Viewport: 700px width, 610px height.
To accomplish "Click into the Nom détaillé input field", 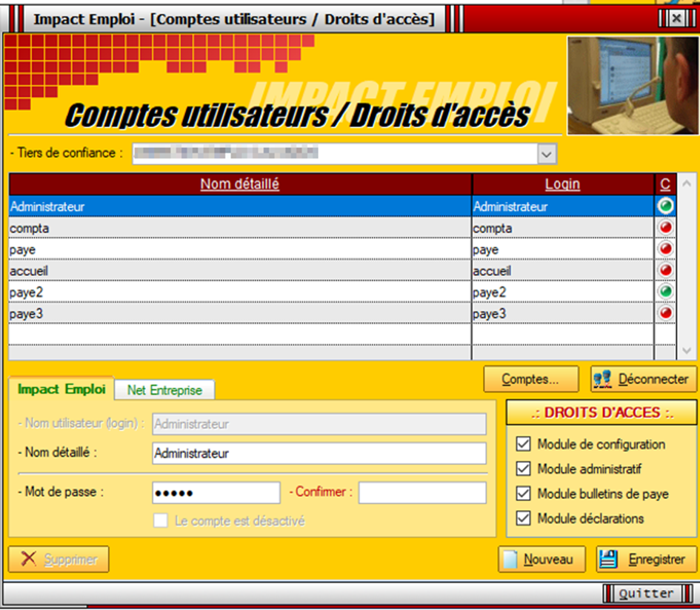I will (x=319, y=453).
